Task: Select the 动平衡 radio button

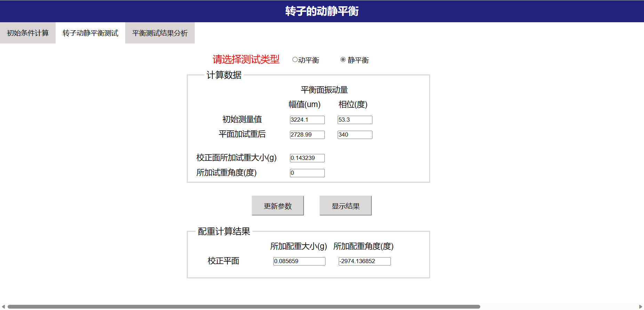Action: pos(295,60)
